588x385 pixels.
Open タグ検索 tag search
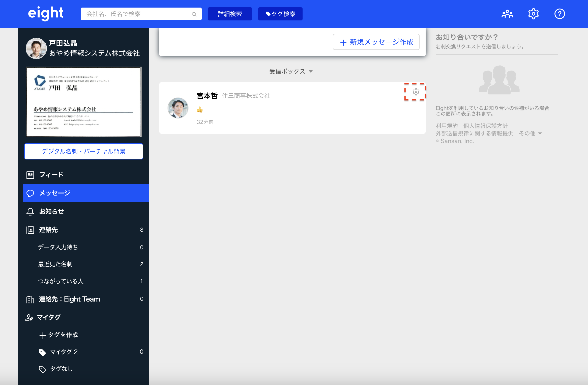pos(280,14)
